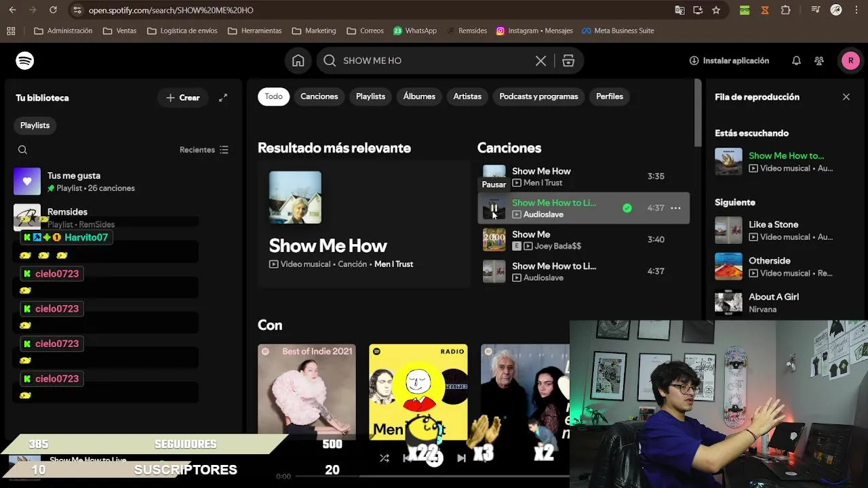
Task: Open the Spotify logo home link
Action: [25, 60]
